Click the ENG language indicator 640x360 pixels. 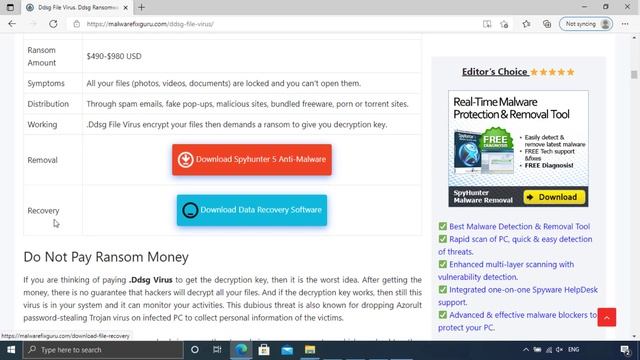tap(573, 350)
